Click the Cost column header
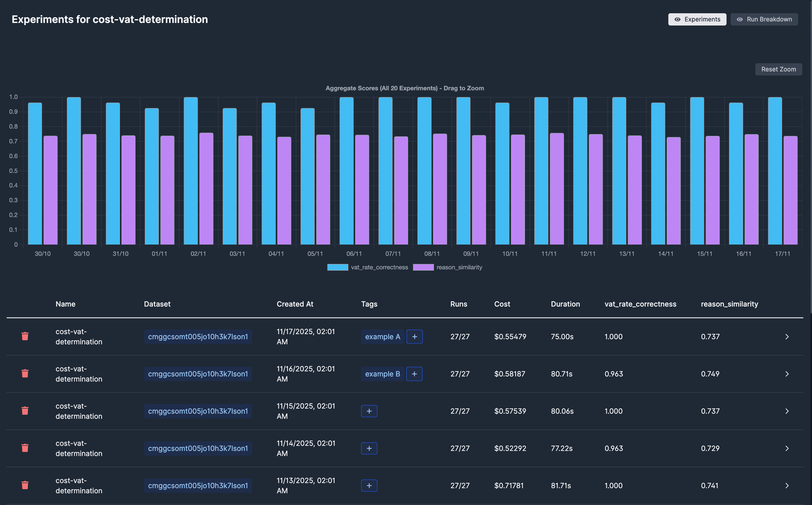 tap(502, 304)
